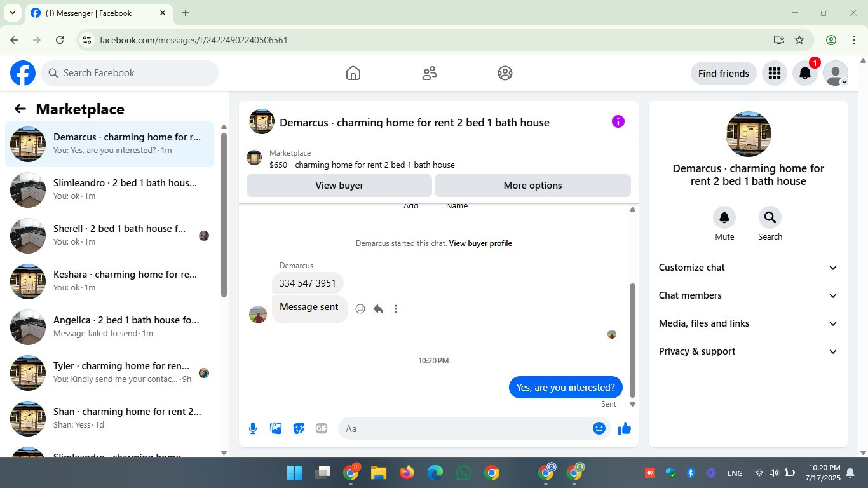The image size is (868, 488).
Task: Bookmark this page with the star
Action: coord(799,40)
